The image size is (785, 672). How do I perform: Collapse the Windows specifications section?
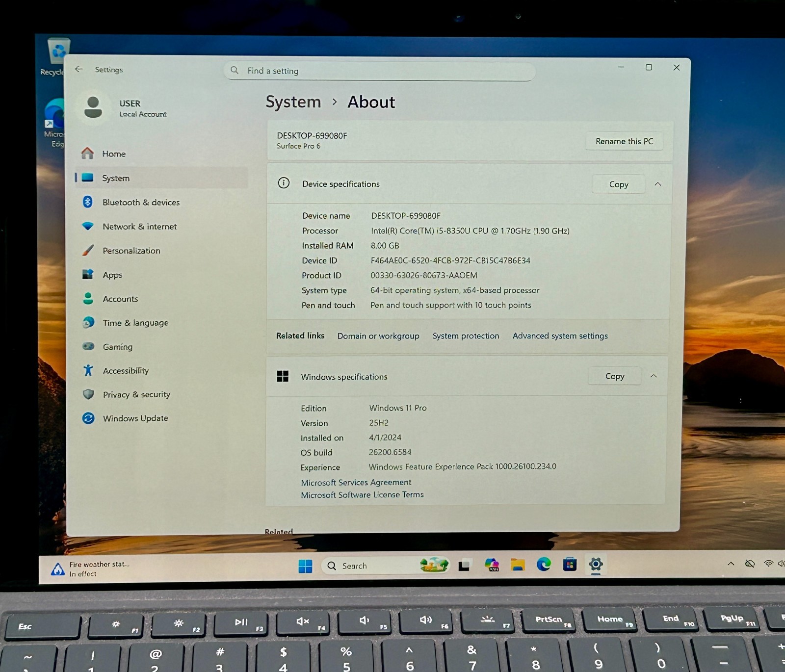tap(654, 376)
